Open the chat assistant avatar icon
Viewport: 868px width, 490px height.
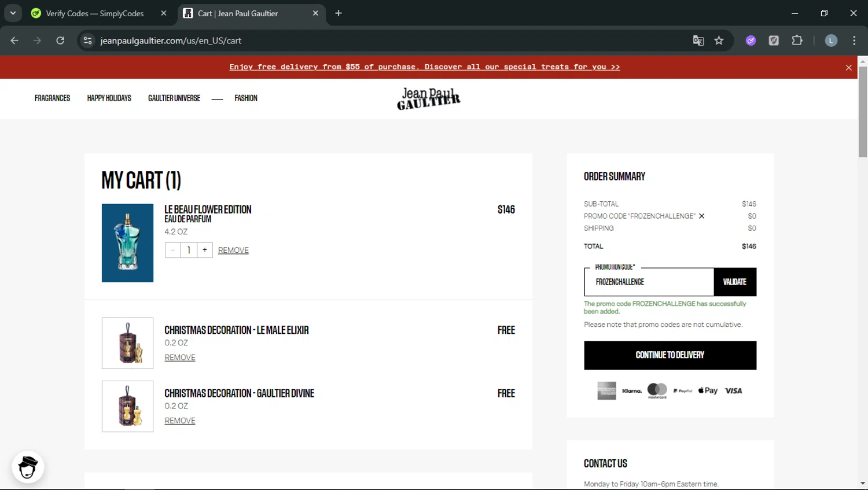click(28, 467)
